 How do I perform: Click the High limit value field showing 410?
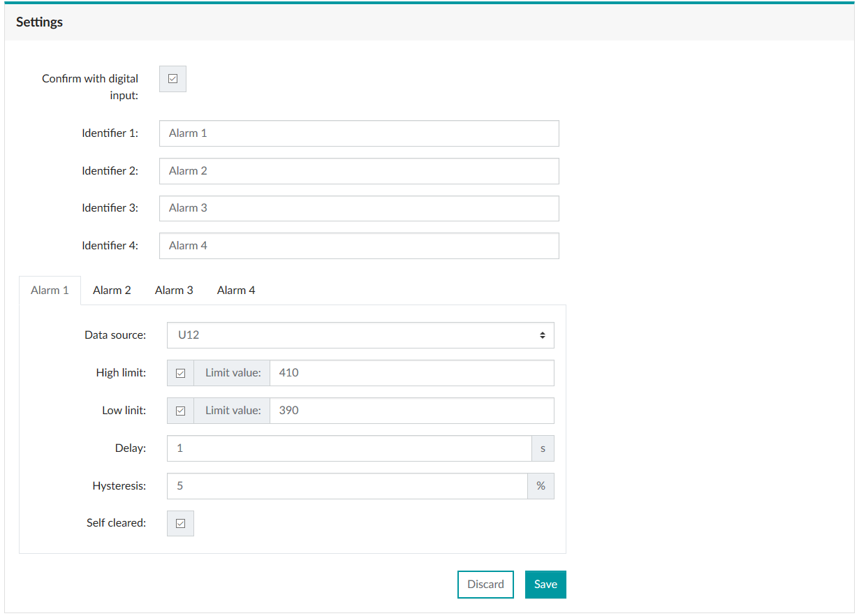pos(412,373)
